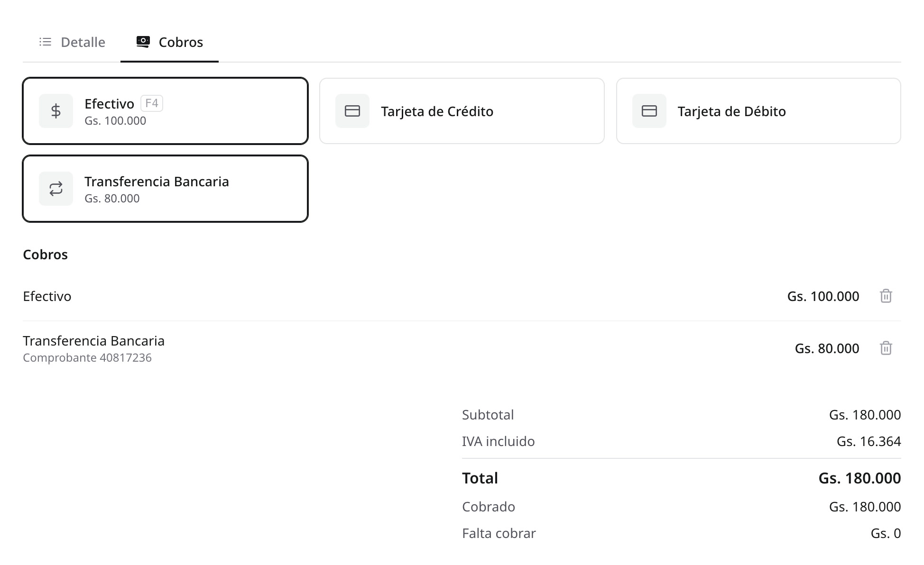Image resolution: width=924 pixels, height=565 pixels.
Task: Click the Falta cobrar value Gs. 0
Action: click(x=886, y=533)
